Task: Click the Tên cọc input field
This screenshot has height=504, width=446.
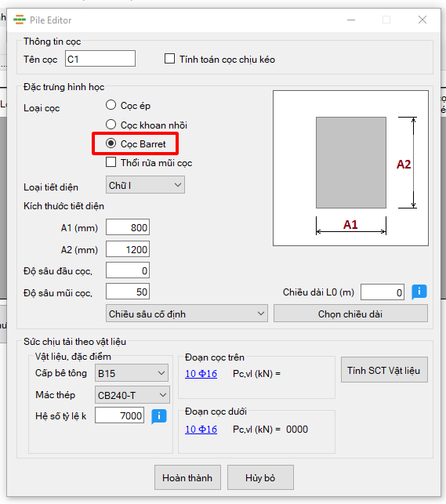Action: click(100, 59)
